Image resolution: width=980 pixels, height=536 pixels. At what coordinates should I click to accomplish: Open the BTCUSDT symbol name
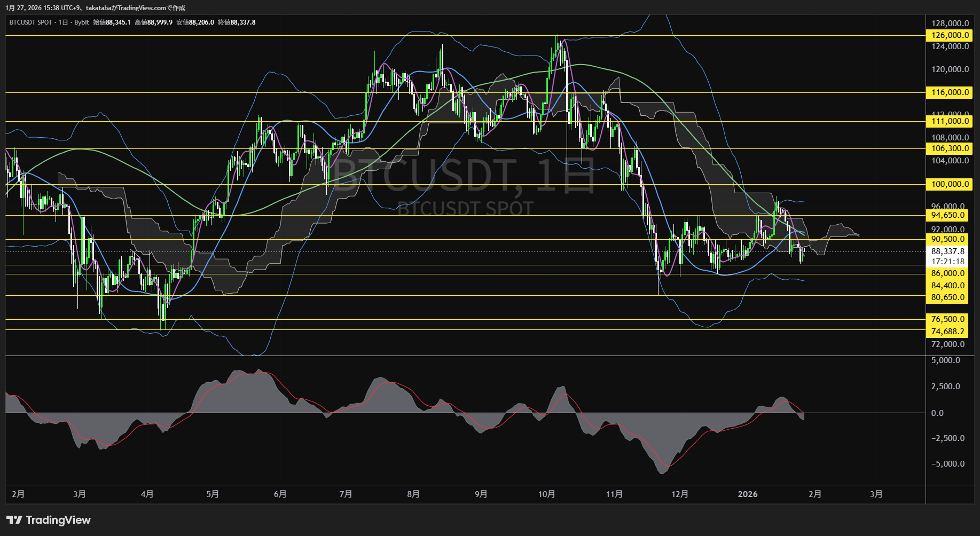tap(21, 22)
